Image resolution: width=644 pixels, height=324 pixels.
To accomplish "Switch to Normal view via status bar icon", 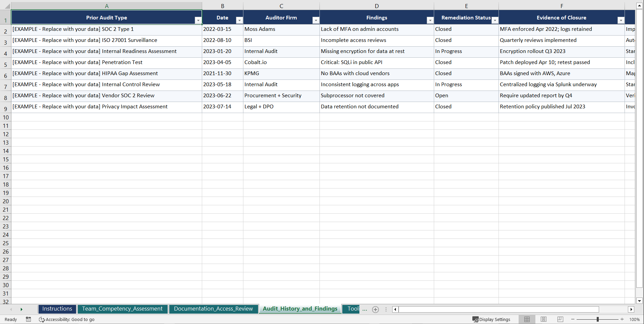I will click(527, 319).
